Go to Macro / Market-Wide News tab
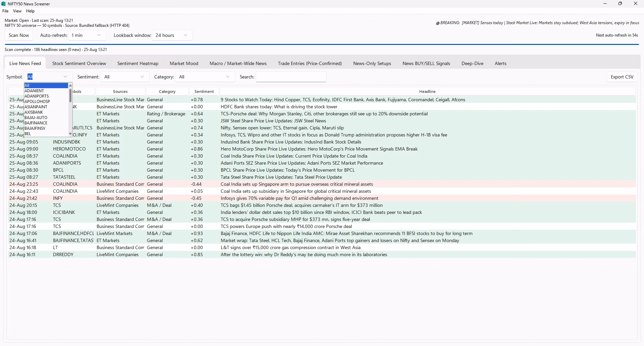The height and width of the screenshot is (346, 644). coord(238,63)
